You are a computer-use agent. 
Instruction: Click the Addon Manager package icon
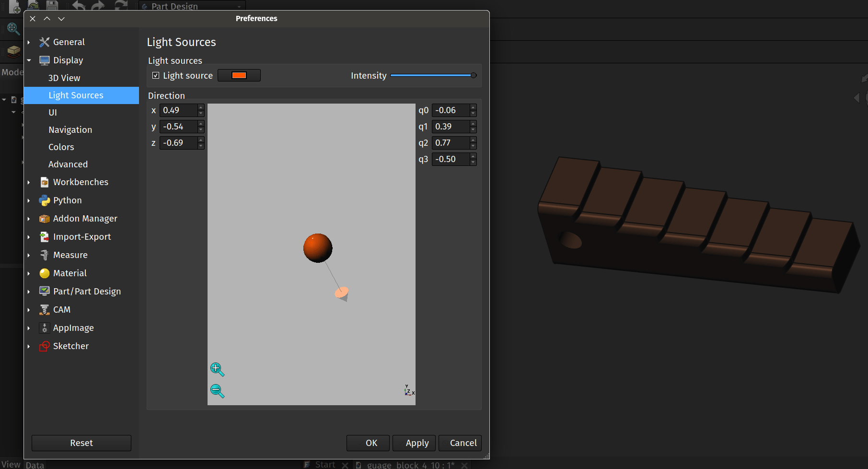(45, 219)
